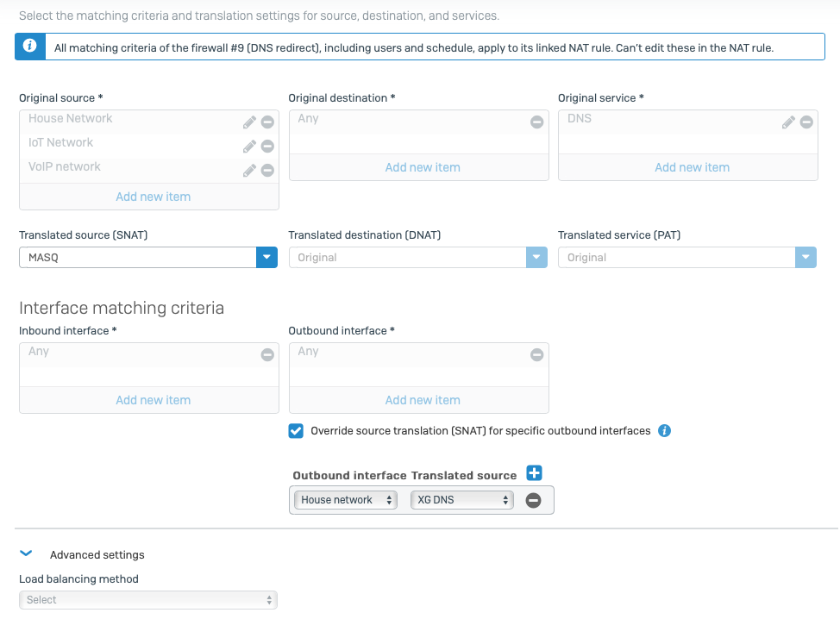The width and height of the screenshot is (840, 619).
Task: Open the Translated source MASQ dropdown
Action: [148, 258]
